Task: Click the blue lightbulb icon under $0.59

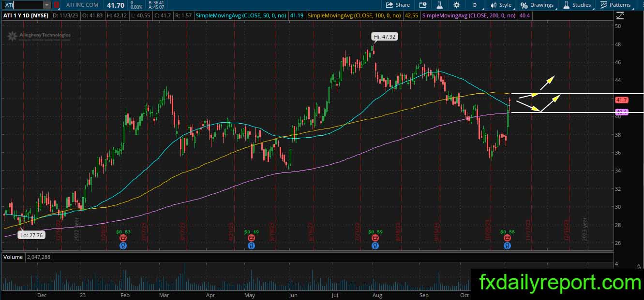Action: (375, 245)
